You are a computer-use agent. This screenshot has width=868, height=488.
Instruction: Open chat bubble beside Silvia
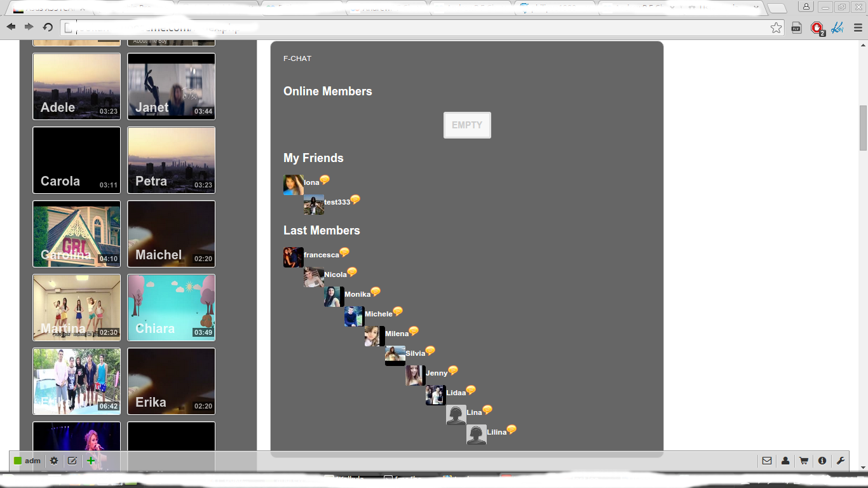pyautogui.click(x=430, y=351)
